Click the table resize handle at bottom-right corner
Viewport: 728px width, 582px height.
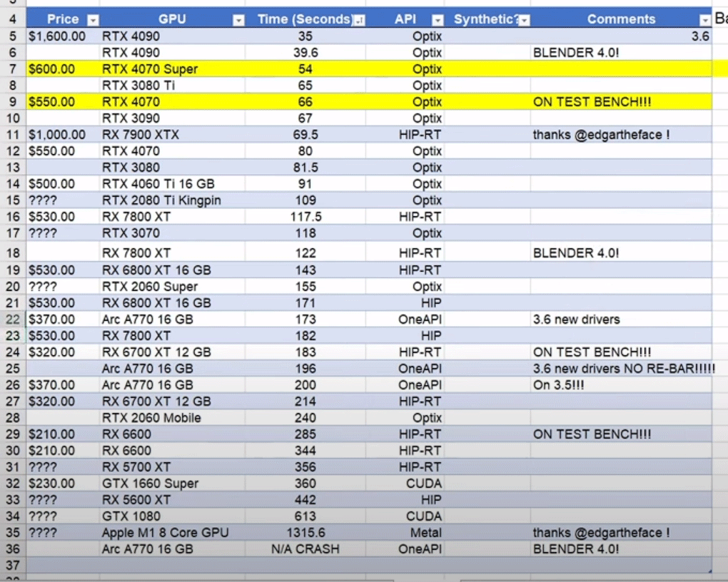click(x=709, y=571)
